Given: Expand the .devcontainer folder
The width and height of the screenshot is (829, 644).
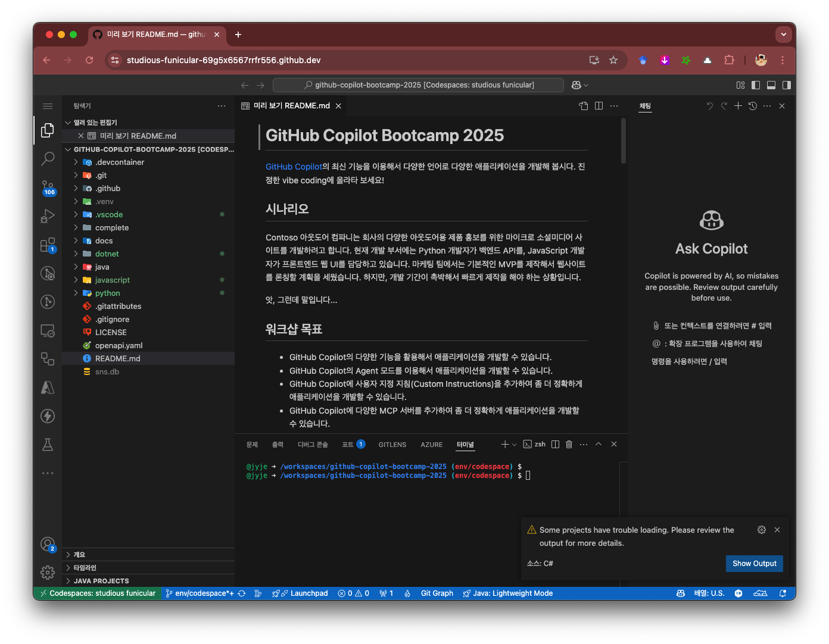Looking at the screenshot, I should pos(148,162).
